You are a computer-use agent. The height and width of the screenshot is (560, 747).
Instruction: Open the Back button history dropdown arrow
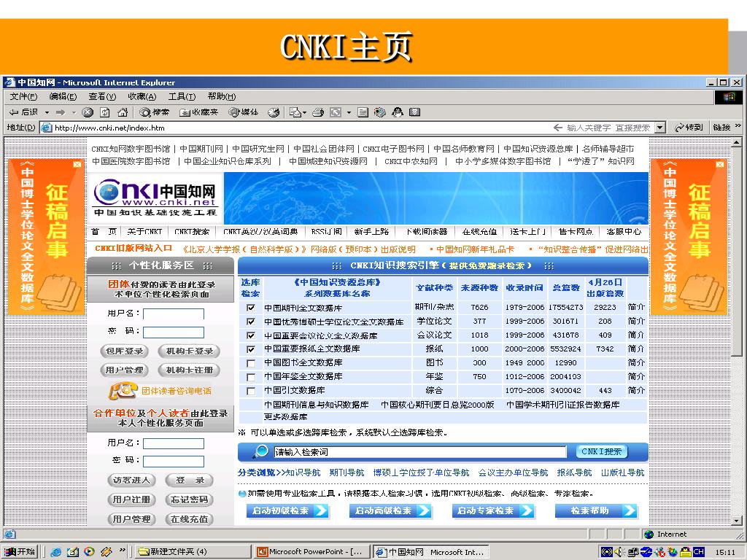point(47,112)
